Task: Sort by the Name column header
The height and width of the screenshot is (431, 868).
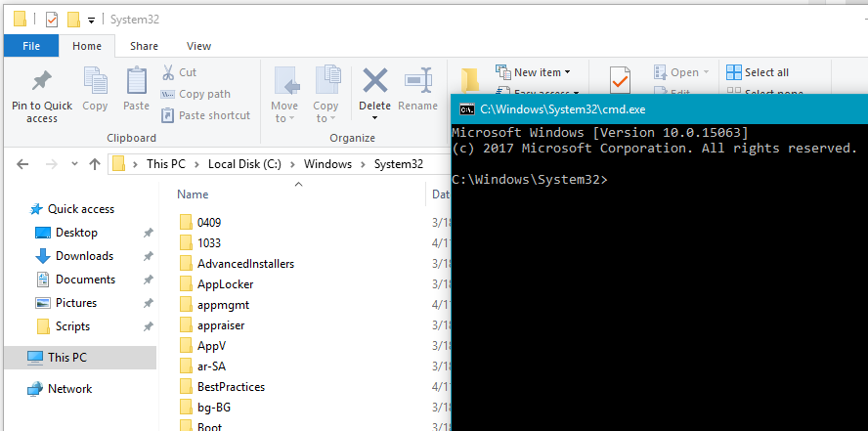Action: 193,194
